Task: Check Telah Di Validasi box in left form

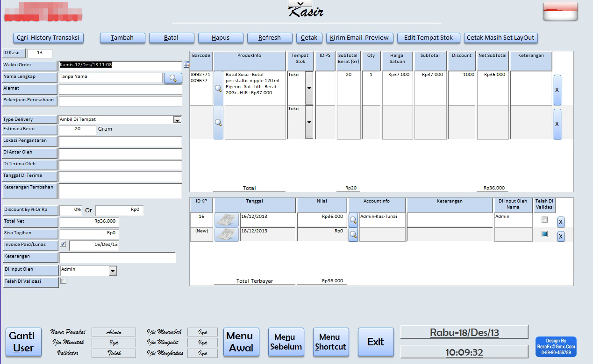Action: click(x=64, y=281)
